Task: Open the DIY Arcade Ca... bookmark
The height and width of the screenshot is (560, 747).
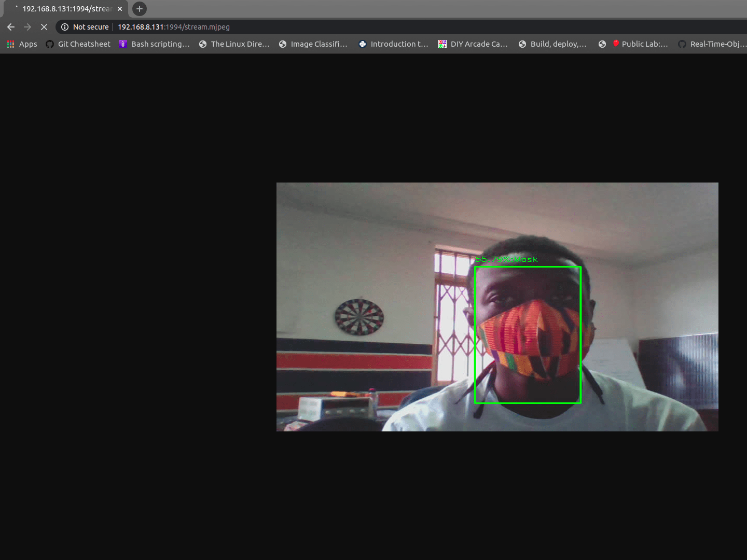Action: click(473, 44)
